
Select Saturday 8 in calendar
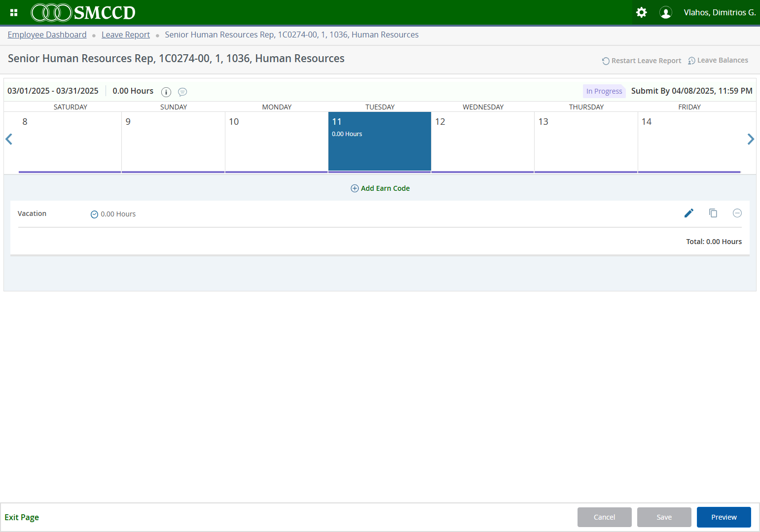point(70,142)
